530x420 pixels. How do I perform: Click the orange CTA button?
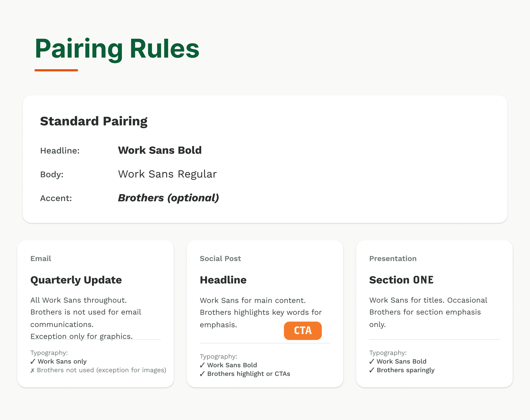point(303,331)
